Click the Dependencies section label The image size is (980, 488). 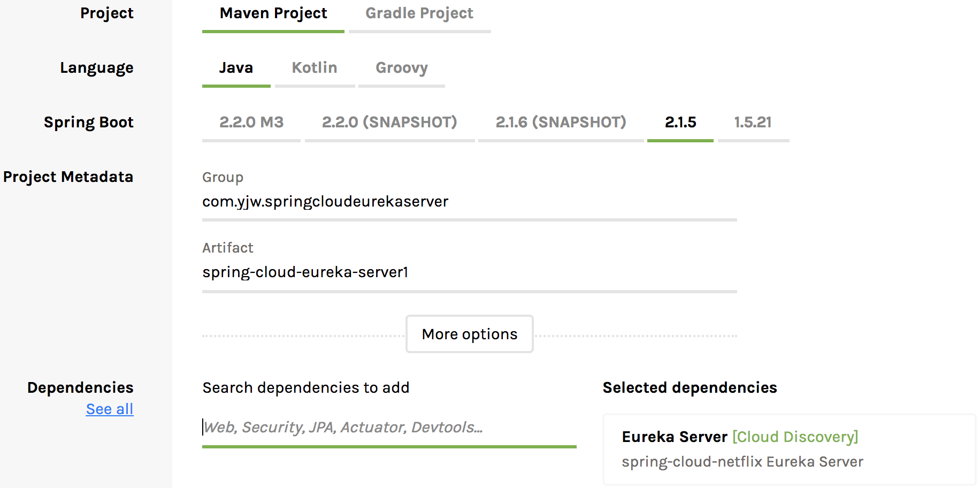80,388
